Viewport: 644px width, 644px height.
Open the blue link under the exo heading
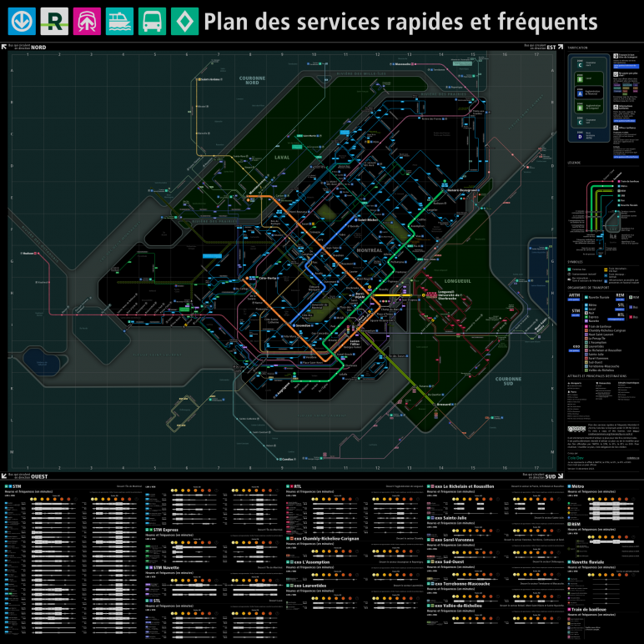click(576, 350)
